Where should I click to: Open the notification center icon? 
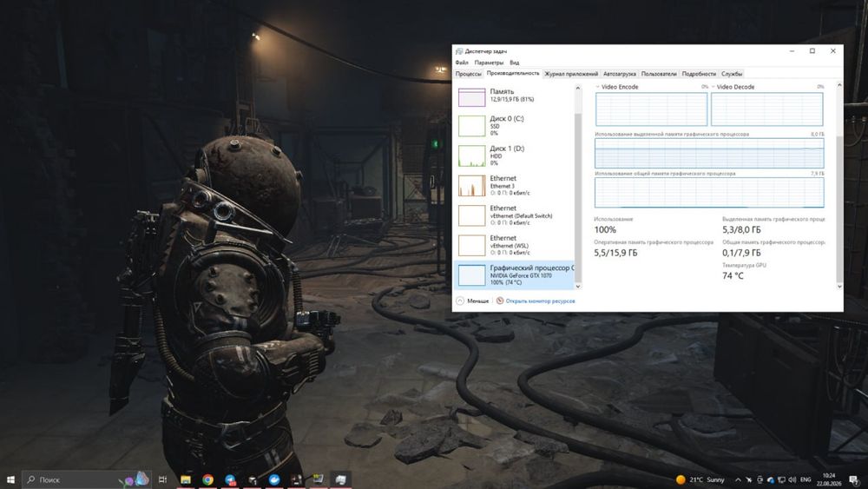(x=855, y=480)
